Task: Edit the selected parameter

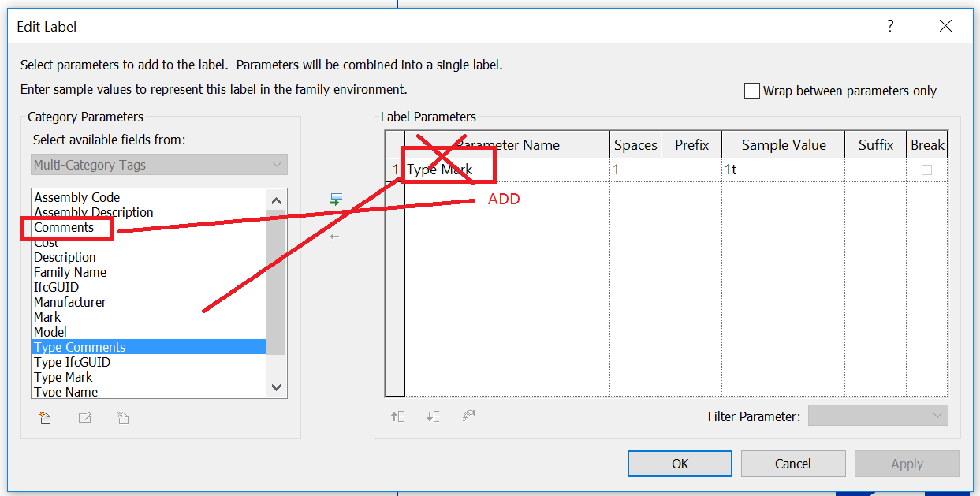Action: click(84, 417)
